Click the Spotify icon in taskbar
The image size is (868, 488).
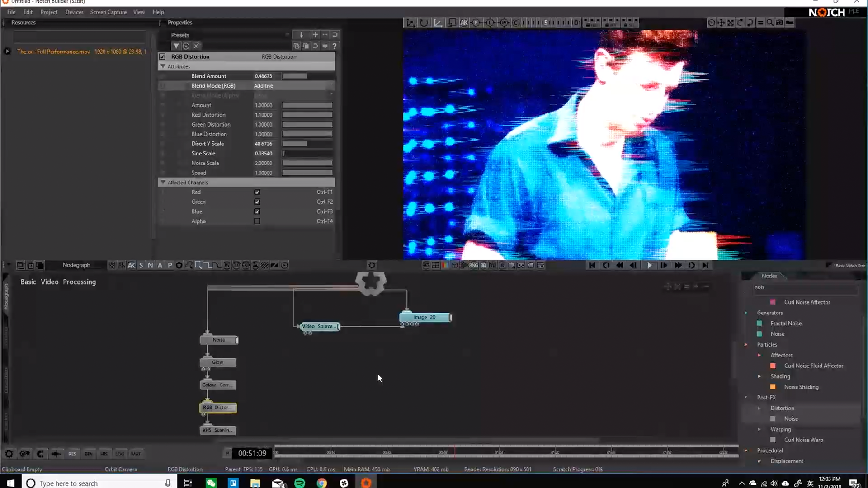pyautogui.click(x=299, y=483)
